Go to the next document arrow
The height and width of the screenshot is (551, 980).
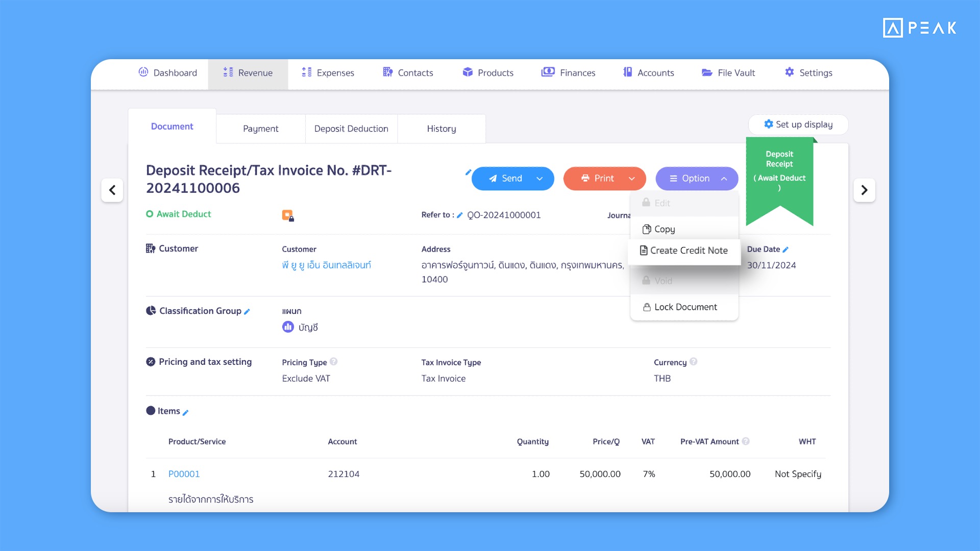[864, 190]
